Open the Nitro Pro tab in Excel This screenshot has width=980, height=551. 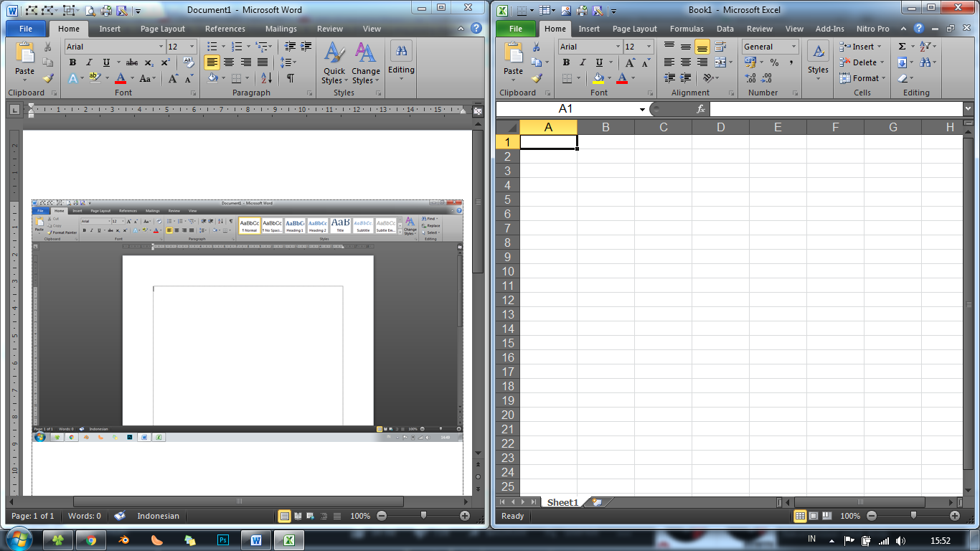coord(872,29)
